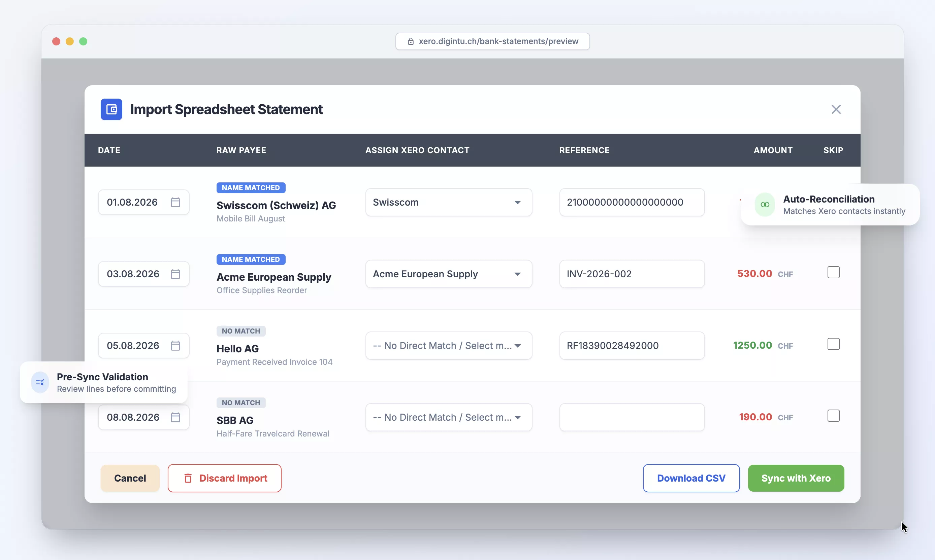This screenshot has width=935, height=560.
Task: Open calendar picker for 01.08.2026 date
Action: [175, 202]
